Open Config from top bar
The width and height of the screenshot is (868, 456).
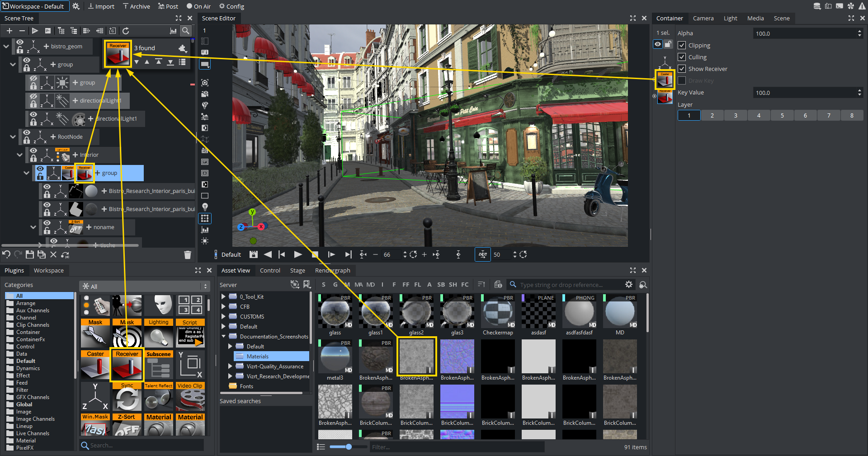231,6
